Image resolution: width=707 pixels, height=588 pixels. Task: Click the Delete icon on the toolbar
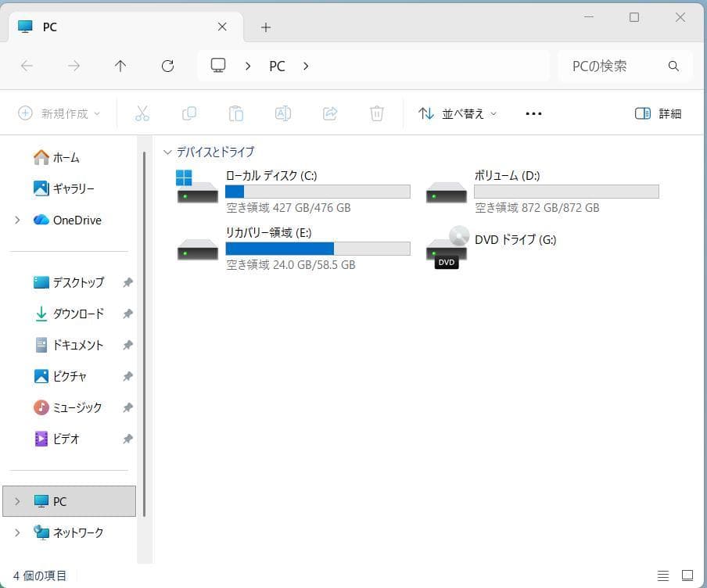point(377,113)
